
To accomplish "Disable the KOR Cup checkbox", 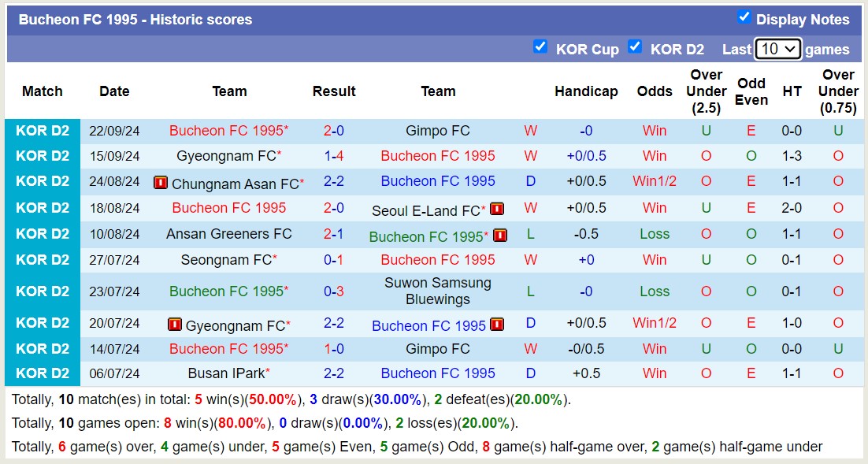I will click(x=540, y=47).
